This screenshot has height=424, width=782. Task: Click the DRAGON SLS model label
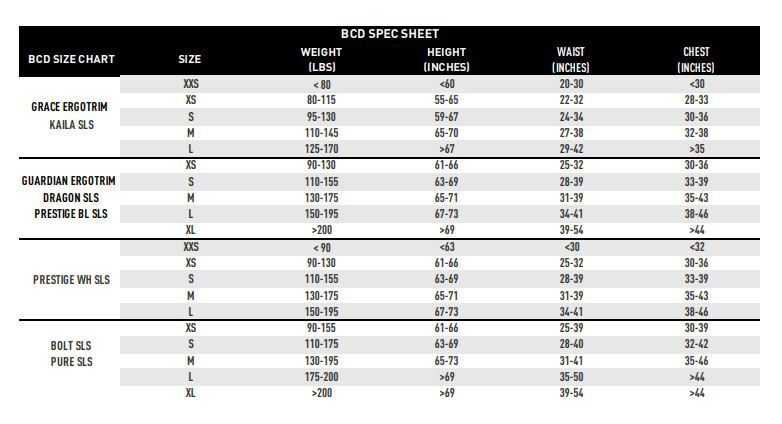pyautogui.click(x=69, y=197)
